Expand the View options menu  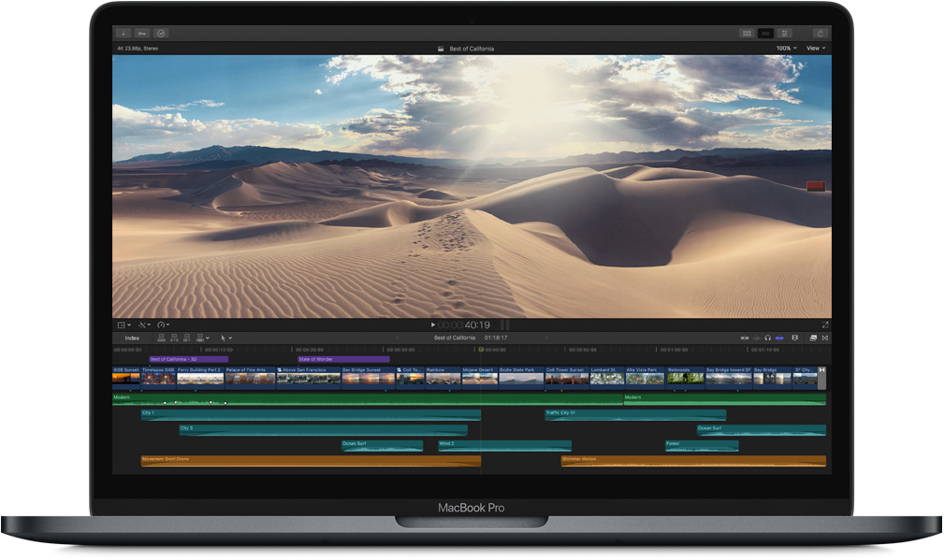pyautogui.click(x=816, y=49)
